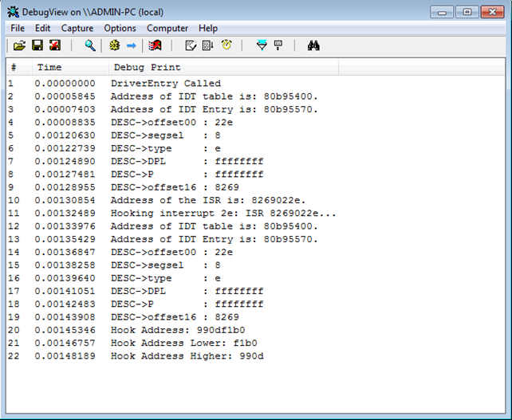Viewport: 512px width, 420px height.
Task: Expand the Options menu
Action: coord(120,28)
